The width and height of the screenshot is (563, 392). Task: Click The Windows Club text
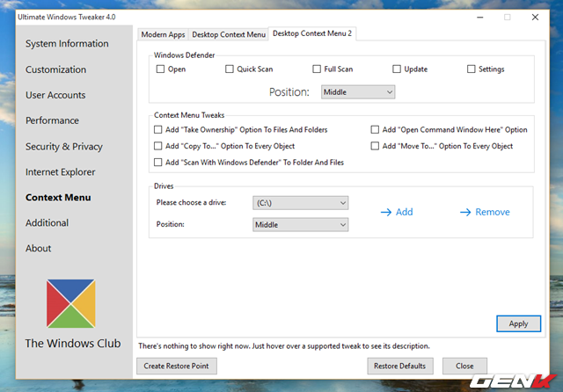coord(73,344)
